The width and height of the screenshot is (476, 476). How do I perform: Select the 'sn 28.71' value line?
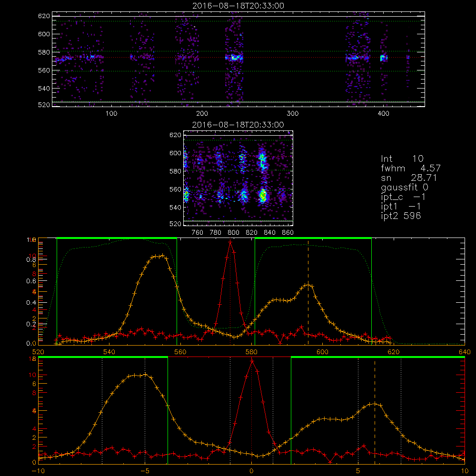pyautogui.click(x=409, y=178)
